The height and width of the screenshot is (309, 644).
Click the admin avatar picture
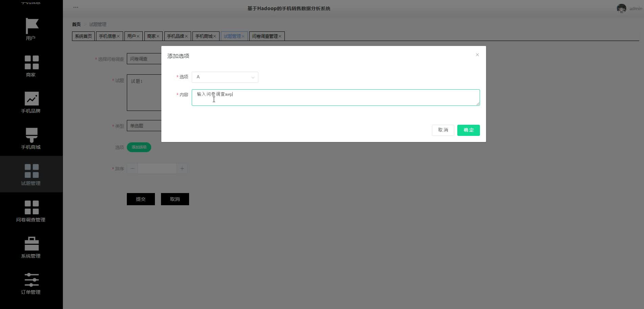click(x=621, y=8)
